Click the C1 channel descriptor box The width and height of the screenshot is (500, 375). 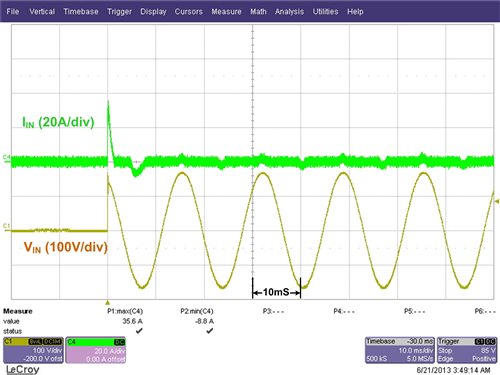[x=33, y=350]
